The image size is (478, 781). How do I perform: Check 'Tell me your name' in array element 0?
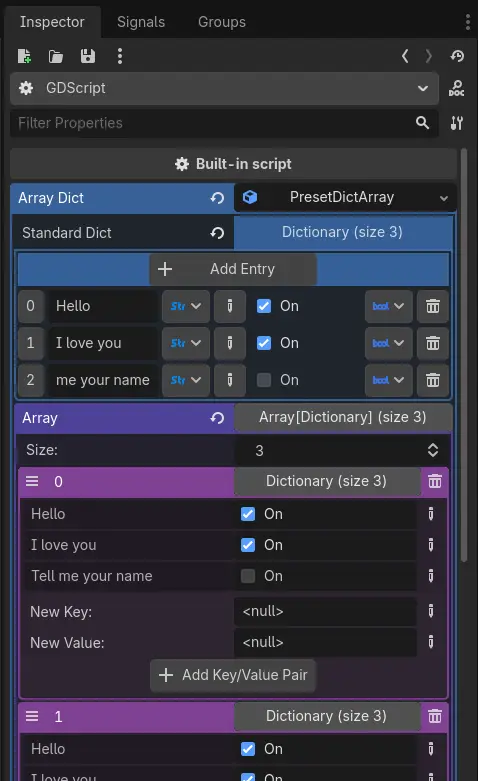(248, 576)
